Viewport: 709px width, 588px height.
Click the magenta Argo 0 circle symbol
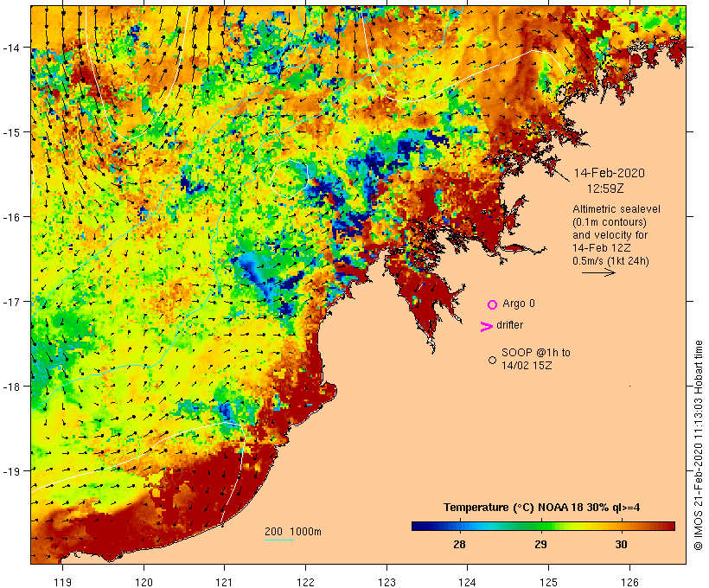point(493,304)
